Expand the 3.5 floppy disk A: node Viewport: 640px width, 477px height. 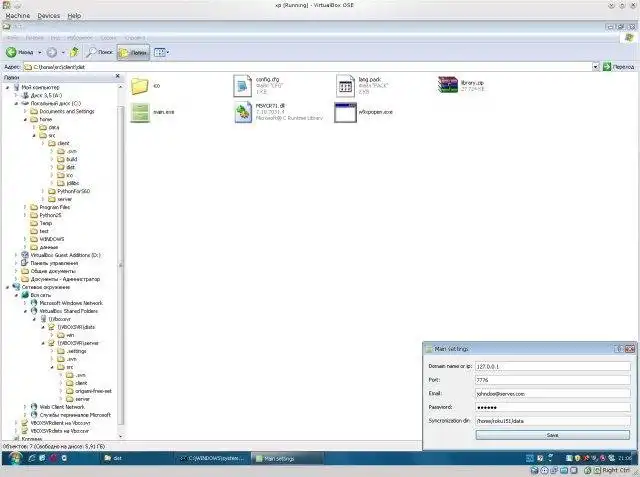(16, 95)
